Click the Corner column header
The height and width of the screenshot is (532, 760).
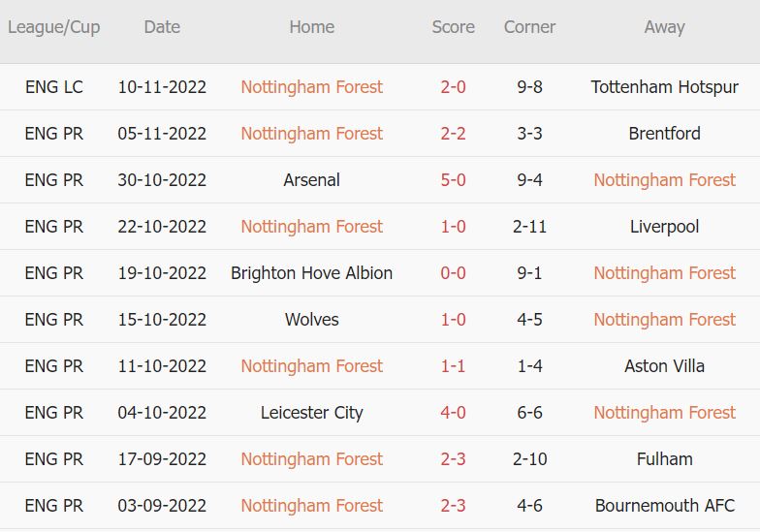[x=529, y=27]
